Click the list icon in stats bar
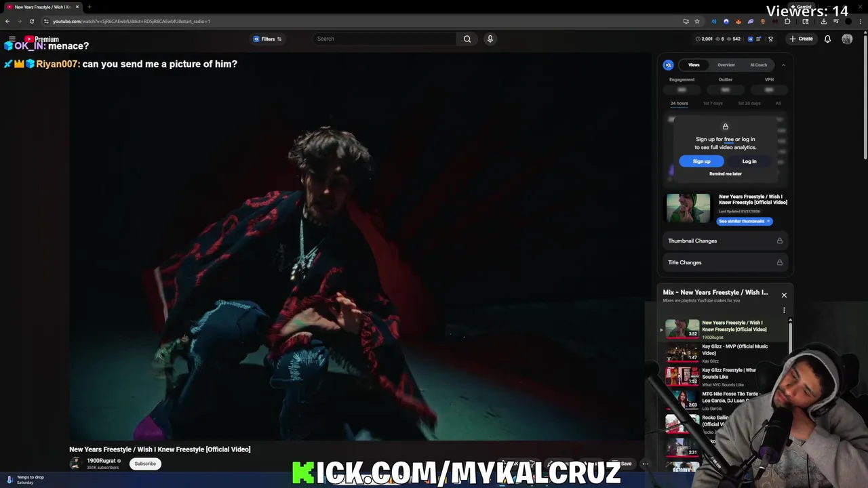Screen dimensions: 868x488 point(759,39)
